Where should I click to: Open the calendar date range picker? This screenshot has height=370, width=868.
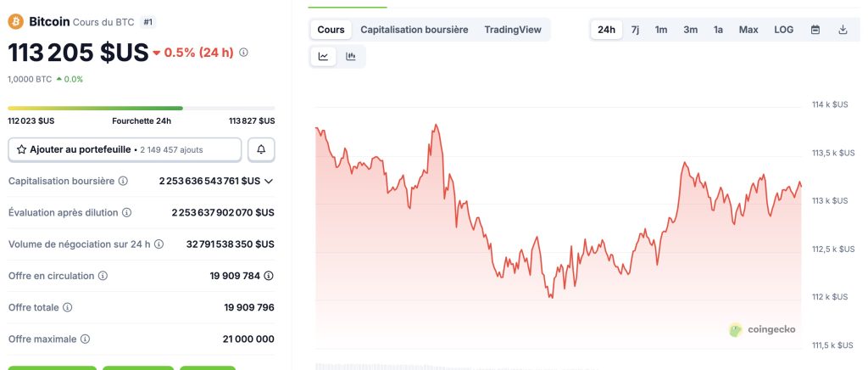tap(815, 30)
